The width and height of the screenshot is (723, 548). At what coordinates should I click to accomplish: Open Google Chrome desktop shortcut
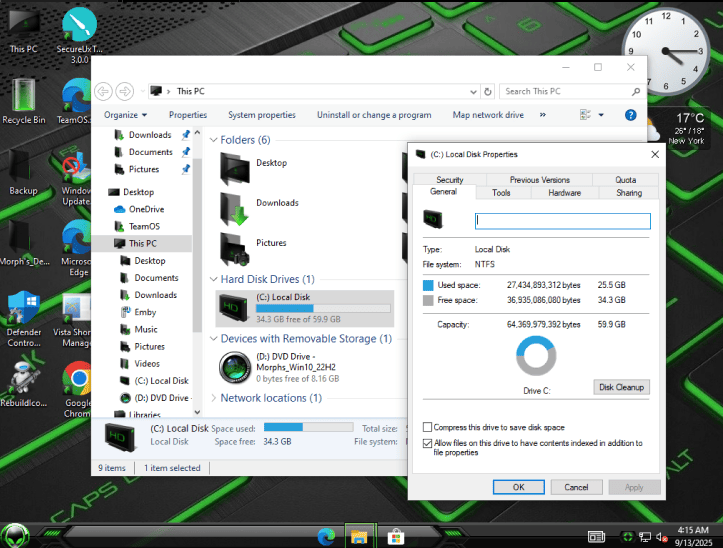click(x=78, y=382)
